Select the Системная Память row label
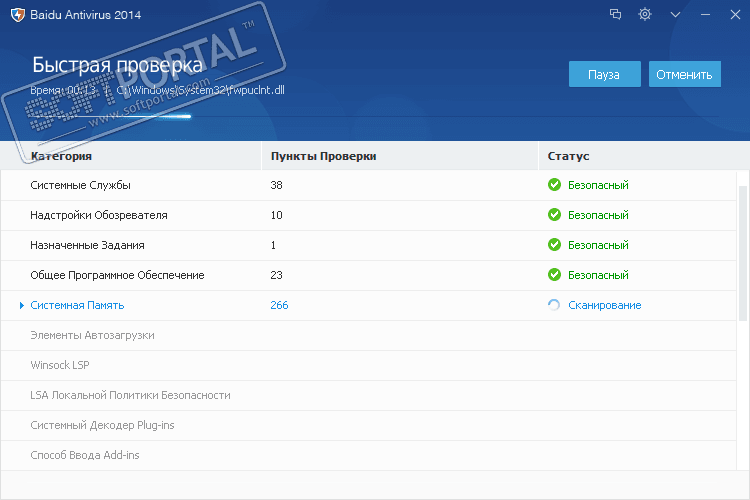 (77, 305)
